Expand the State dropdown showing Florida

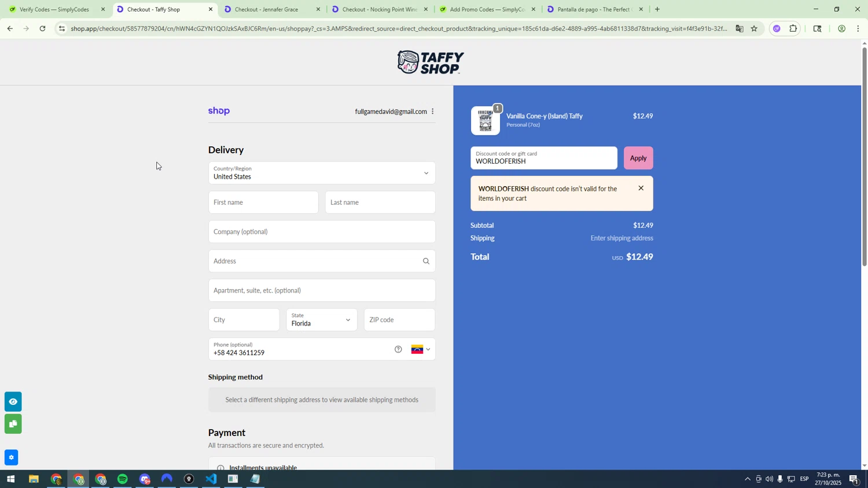pyautogui.click(x=322, y=320)
